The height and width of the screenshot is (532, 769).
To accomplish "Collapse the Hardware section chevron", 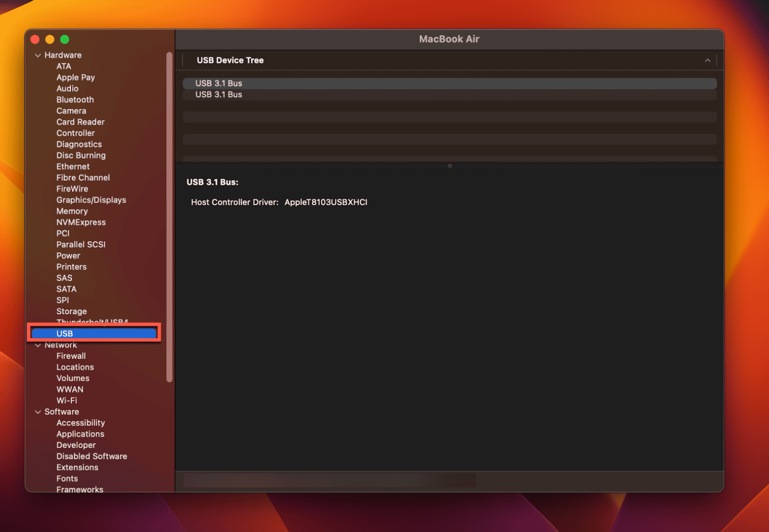I will (38, 56).
